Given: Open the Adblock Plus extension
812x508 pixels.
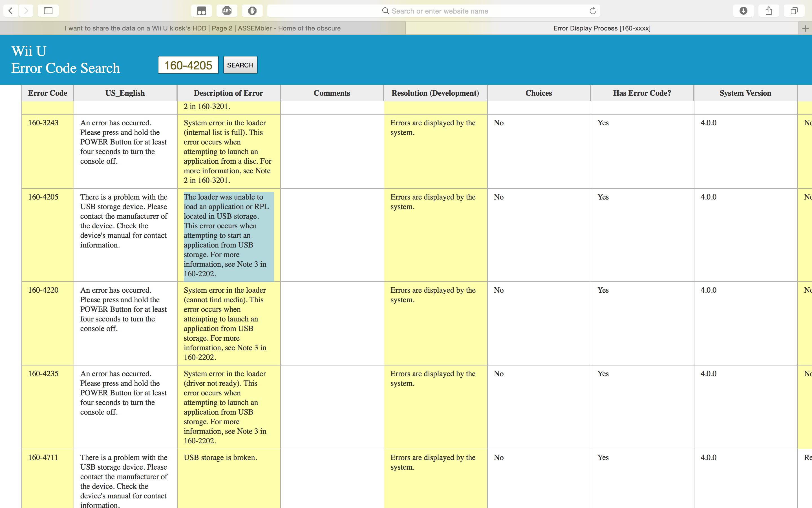Looking at the screenshot, I should (x=227, y=11).
